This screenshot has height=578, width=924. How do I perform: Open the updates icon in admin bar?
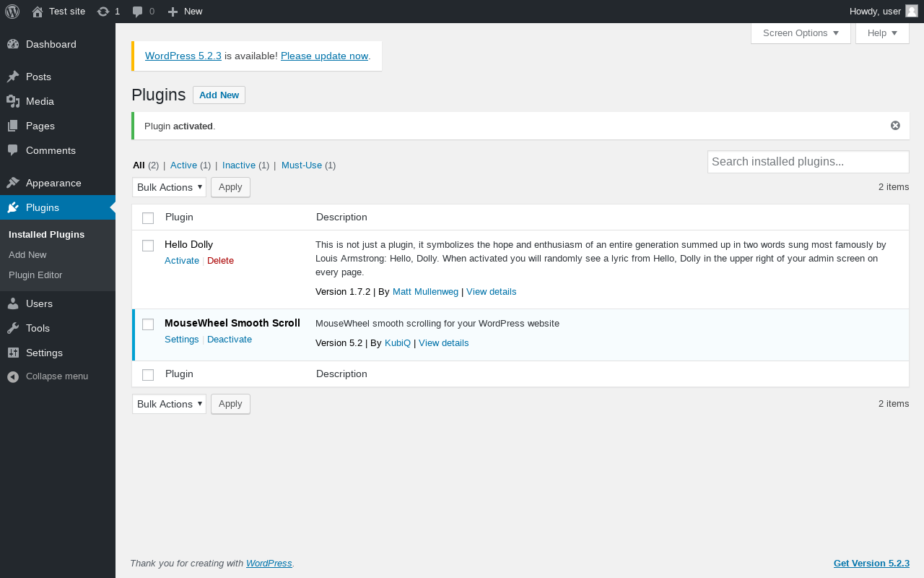(103, 12)
